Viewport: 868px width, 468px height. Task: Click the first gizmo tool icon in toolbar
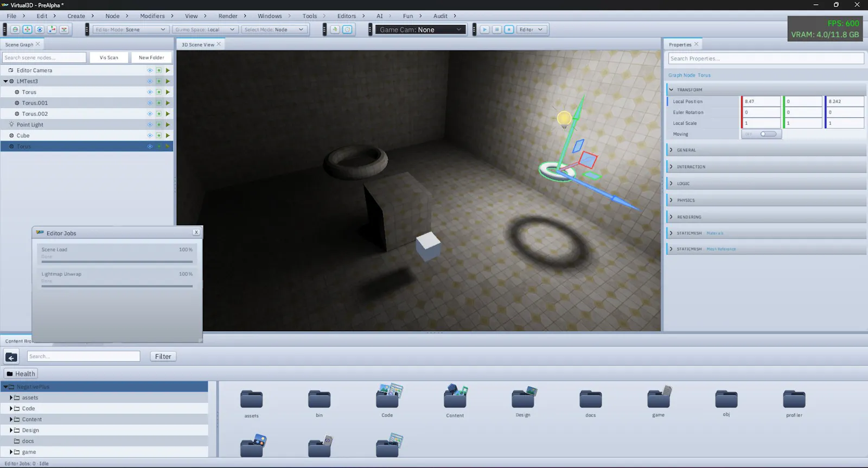15,29
